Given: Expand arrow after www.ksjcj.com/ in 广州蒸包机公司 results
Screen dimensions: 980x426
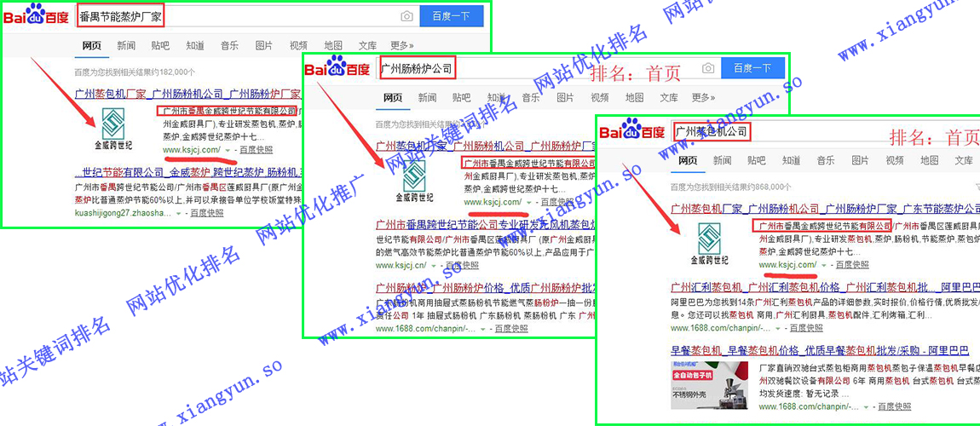Looking at the screenshot, I should [824, 265].
